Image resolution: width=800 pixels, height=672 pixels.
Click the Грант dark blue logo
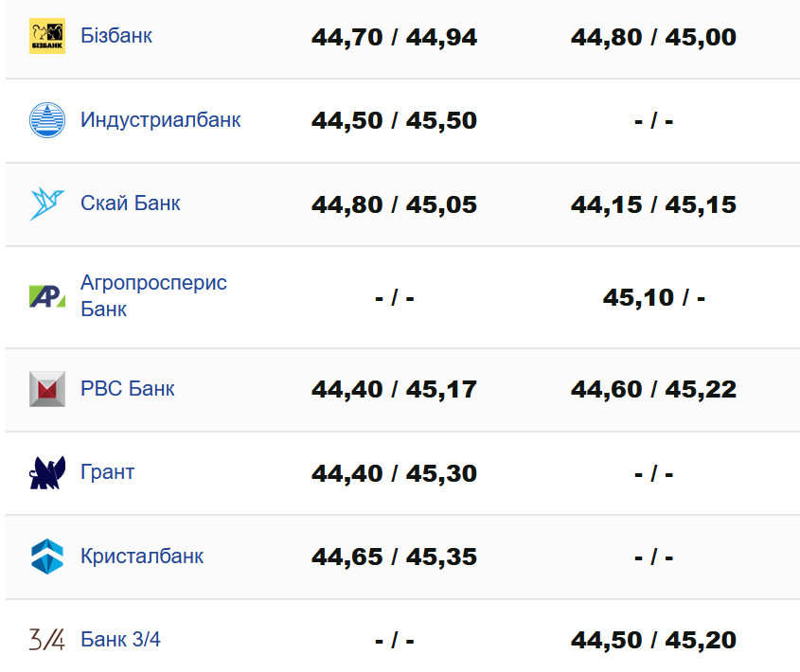(47, 472)
